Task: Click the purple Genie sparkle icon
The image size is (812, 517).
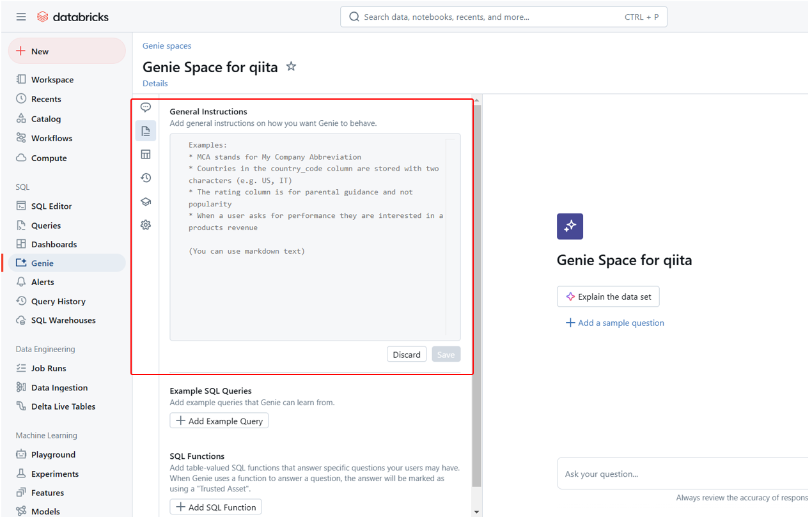Action: (570, 226)
